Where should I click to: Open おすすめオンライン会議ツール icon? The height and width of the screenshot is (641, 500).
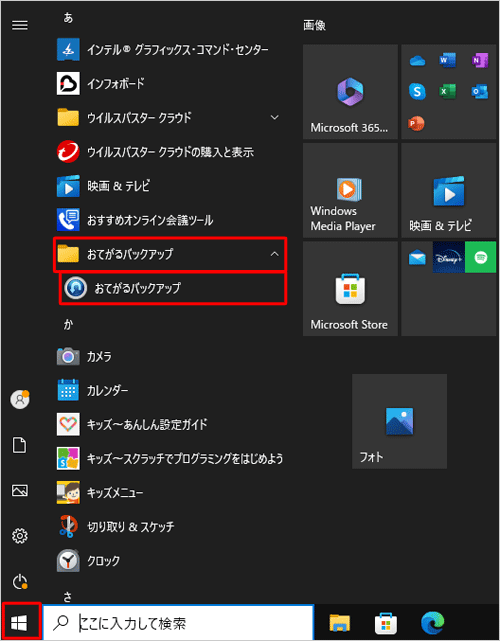(68, 220)
